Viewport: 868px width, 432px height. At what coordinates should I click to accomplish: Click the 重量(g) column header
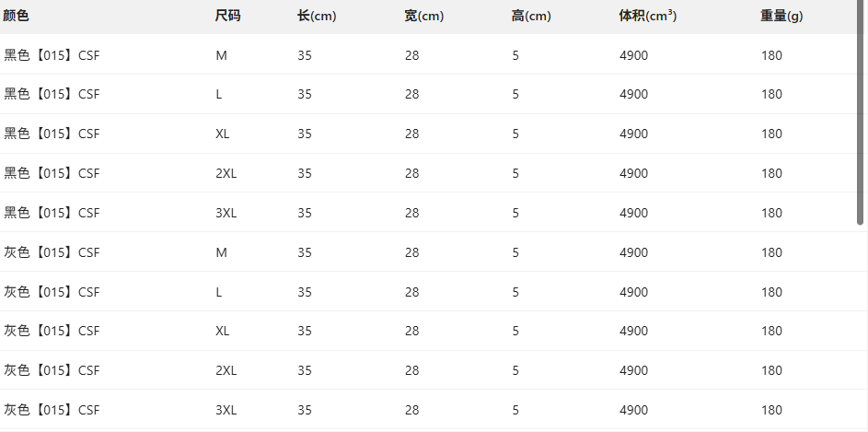[781, 16]
